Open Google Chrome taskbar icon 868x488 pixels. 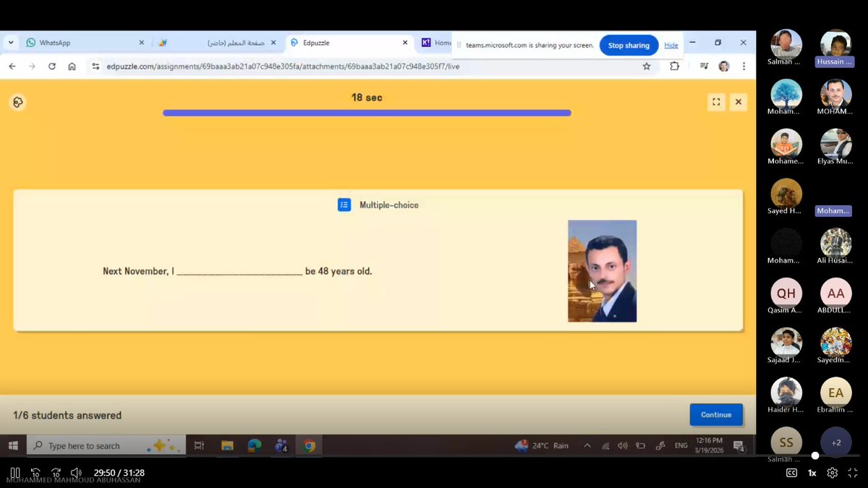click(x=309, y=445)
